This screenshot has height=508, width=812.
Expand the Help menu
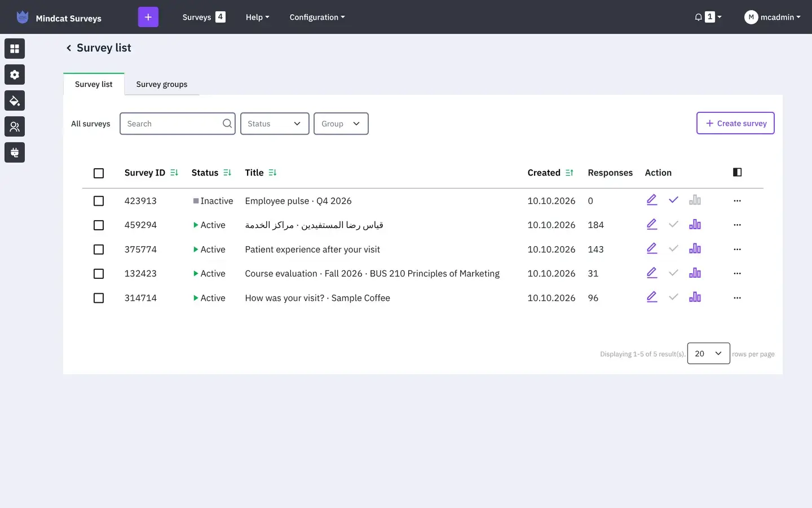tap(257, 17)
